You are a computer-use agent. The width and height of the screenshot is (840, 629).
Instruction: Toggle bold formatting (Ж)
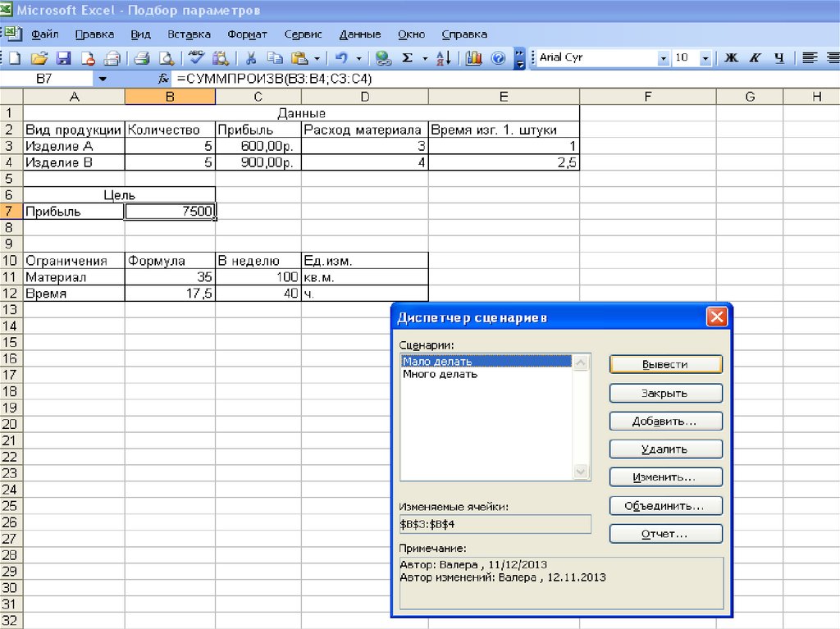pyautogui.click(x=733, y=58)
